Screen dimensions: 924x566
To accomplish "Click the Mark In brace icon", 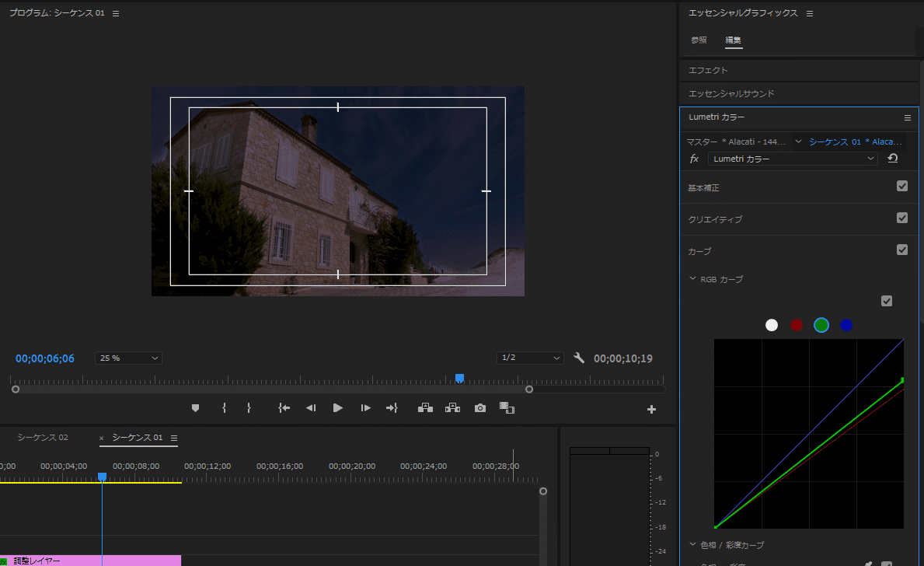I will click(x=224, y=408).
